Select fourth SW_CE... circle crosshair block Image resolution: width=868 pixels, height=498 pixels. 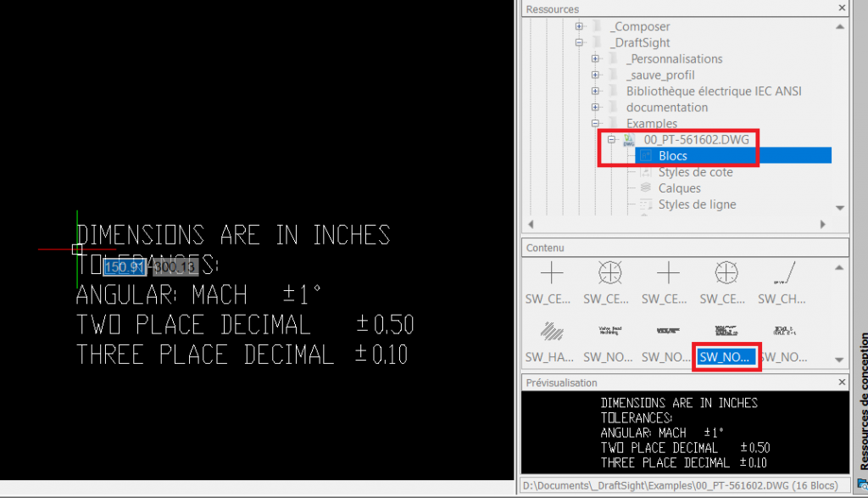(x=724, y=283)
